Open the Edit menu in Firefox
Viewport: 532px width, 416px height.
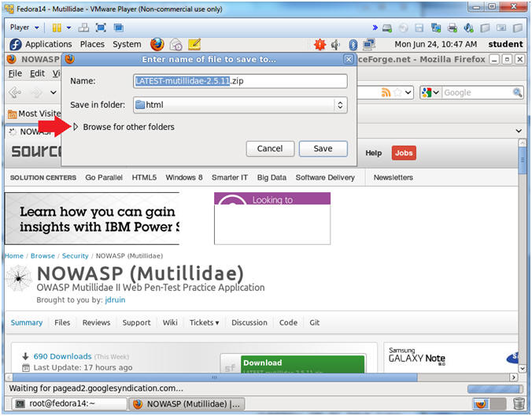pyautogui.click(x=37, y=73)
